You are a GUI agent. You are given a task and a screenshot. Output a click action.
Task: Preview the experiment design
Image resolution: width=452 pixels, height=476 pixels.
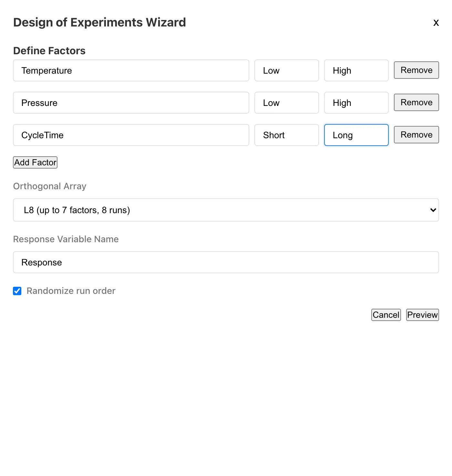(x=422, y=315)
